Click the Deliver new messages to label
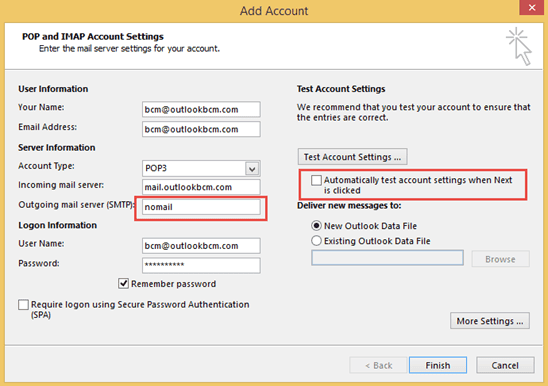Screen dimensions: 548x386 349,206
